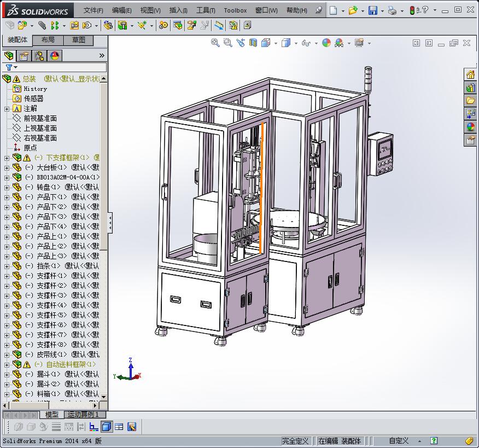Select the Zoom to Area tool
The image size is (479, 448).
click(x=227, y=43)
